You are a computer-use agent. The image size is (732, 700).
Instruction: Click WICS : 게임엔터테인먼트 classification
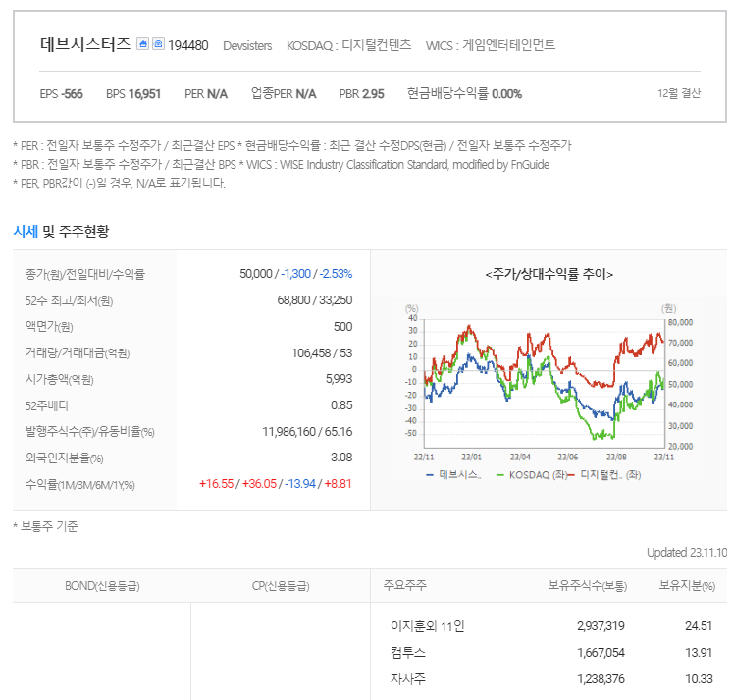pyautogui.click(x=491, y=45)
